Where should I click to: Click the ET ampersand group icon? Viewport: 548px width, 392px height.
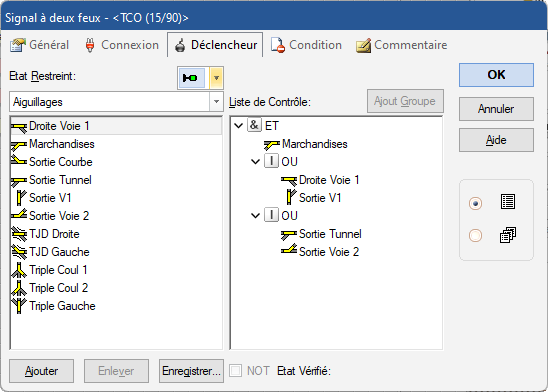[x=254, y=125]
